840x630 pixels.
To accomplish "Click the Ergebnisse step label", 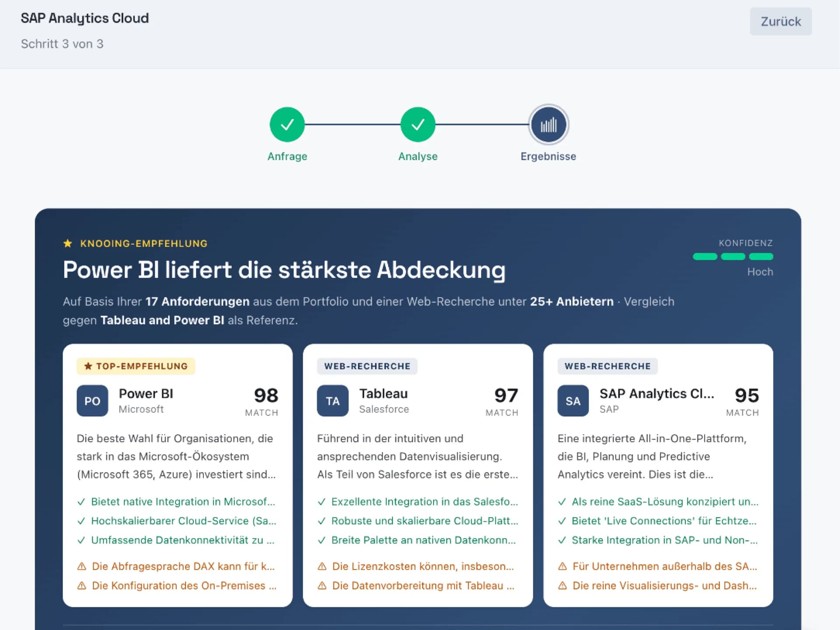I will [x=548, y=156].
